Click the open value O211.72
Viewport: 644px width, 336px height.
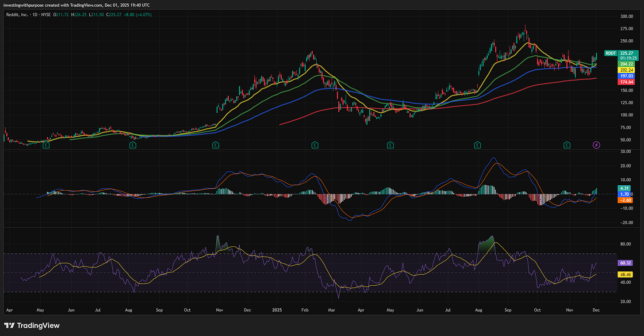click(x=61, y=15)
